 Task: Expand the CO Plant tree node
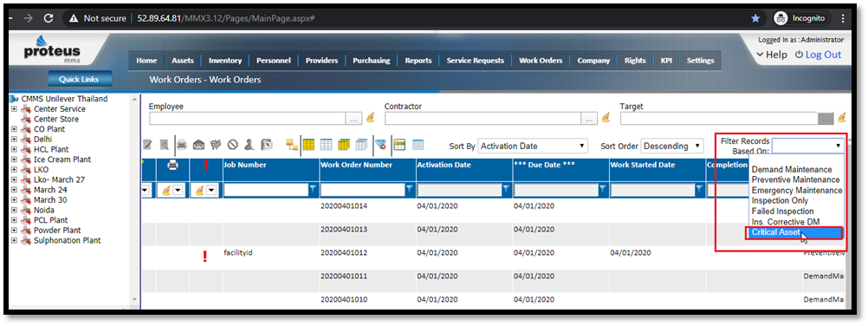point(14,129)
